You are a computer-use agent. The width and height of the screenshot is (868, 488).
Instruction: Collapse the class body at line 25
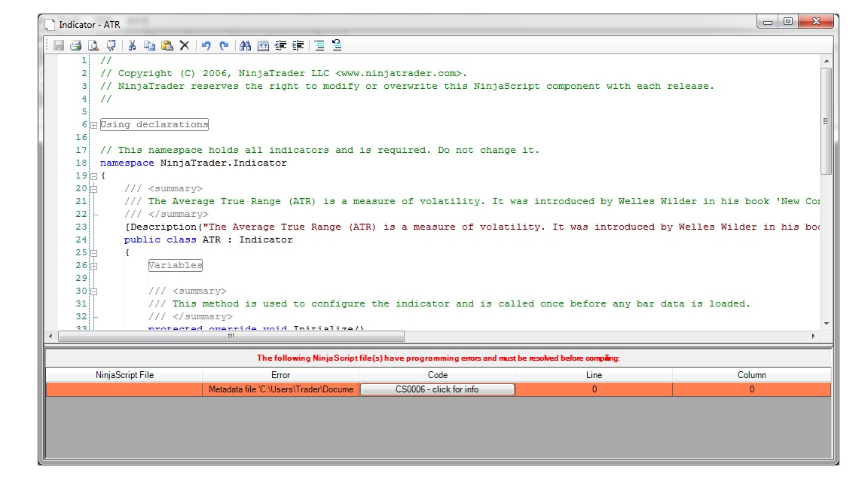(94, 253)
